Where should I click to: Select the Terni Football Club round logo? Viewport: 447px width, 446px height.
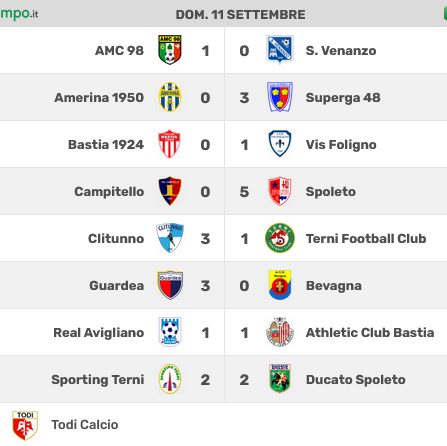click(280, 238)
